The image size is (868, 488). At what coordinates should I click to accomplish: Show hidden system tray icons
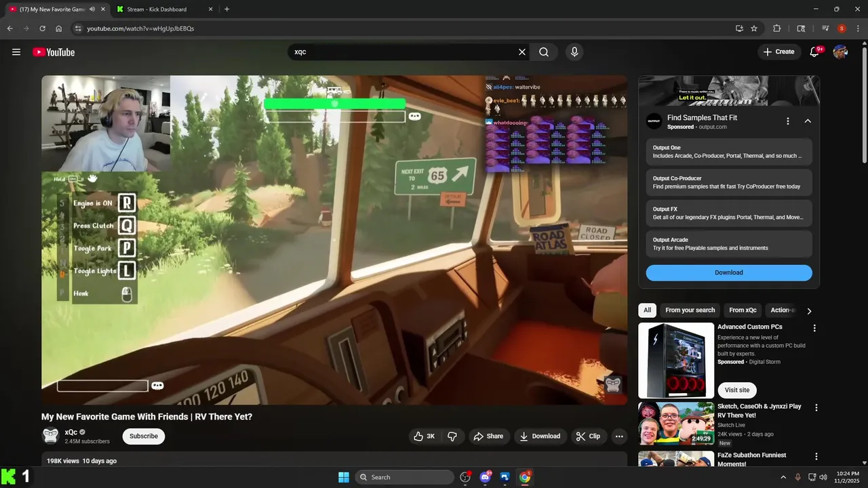click(783, 477)
